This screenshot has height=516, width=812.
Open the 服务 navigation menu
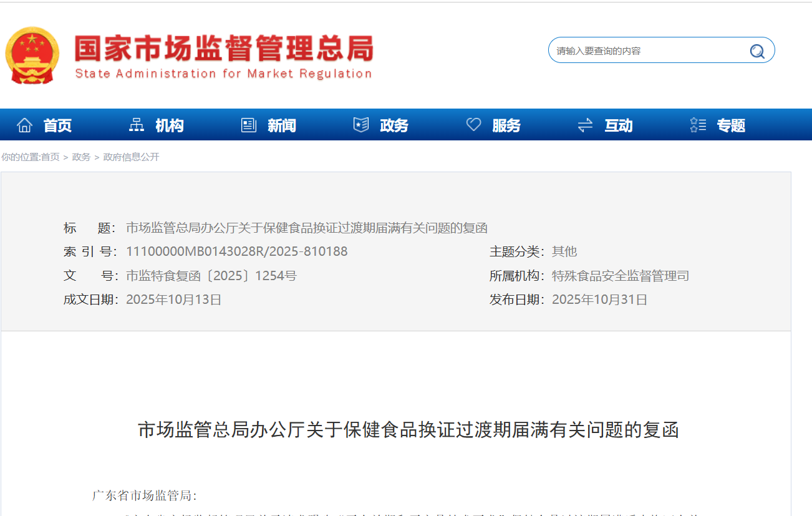click(x=506, y=125)
